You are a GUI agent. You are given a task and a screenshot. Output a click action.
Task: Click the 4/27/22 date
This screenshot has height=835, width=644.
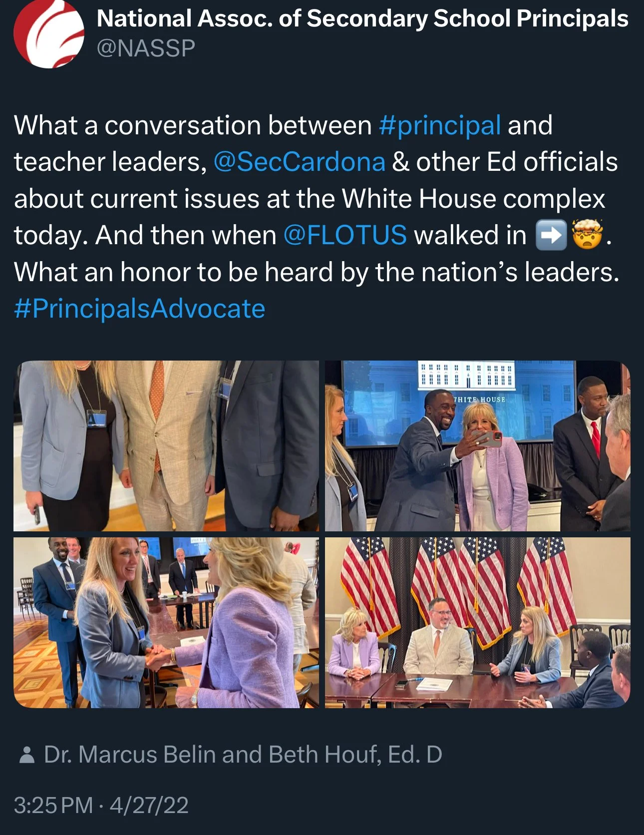(149, 806)
